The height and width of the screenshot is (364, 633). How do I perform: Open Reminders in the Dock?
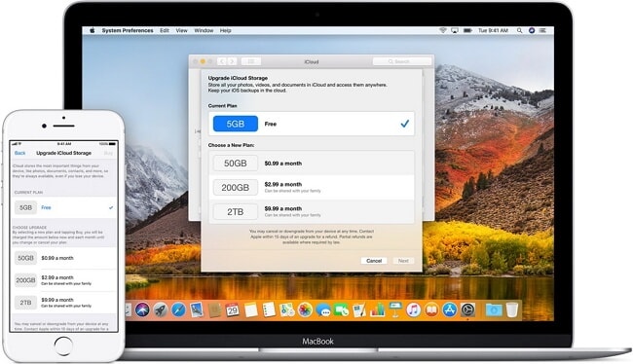click(269, 309)
